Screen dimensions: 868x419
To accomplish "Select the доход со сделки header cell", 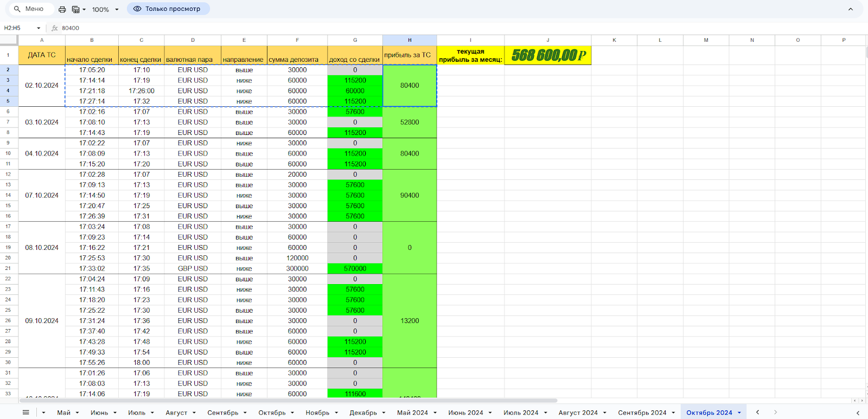I will point(355,55).
